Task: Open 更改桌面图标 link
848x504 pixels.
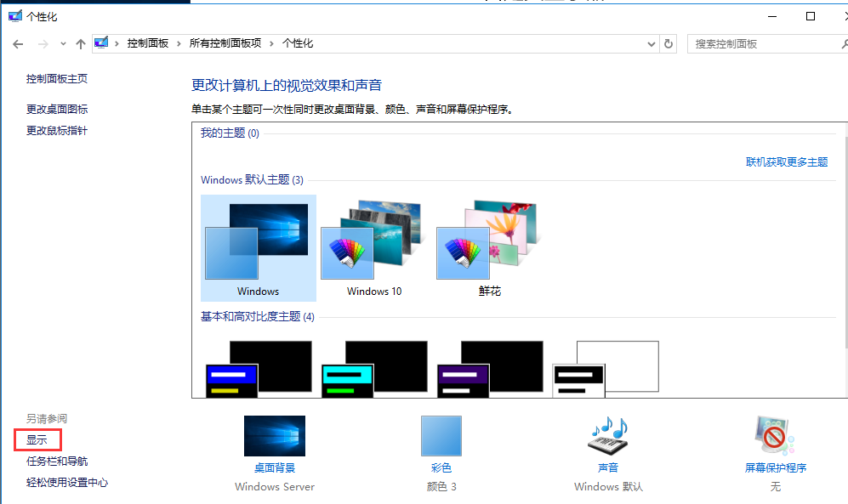Action: (57, 109)
